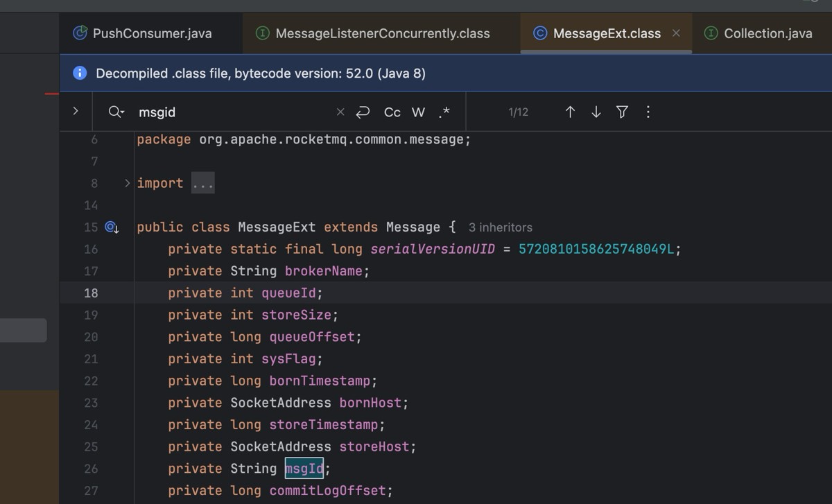Jump to previous search occurrence arrow
832x504 pixels.
point(570,112)
